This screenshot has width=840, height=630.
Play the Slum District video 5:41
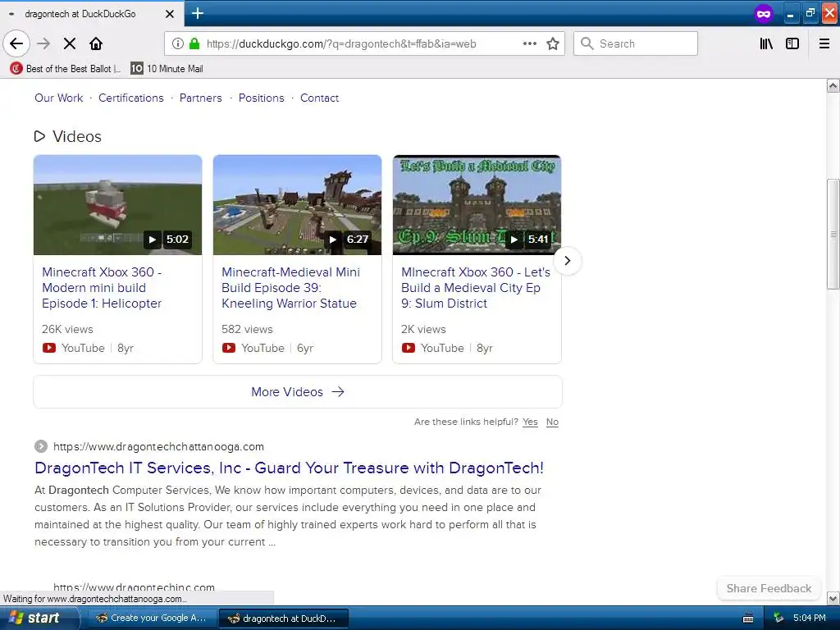[514, 240]
